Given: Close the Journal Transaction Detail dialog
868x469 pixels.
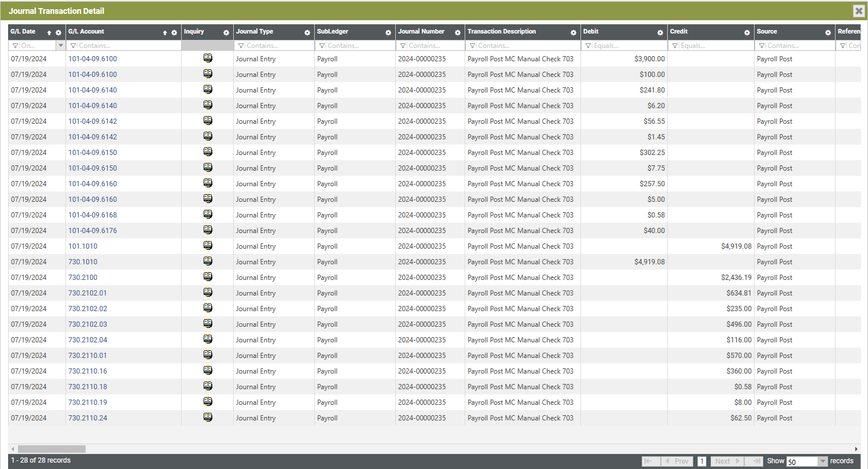Looking at the screenshot, I should (x=859, y=11).
